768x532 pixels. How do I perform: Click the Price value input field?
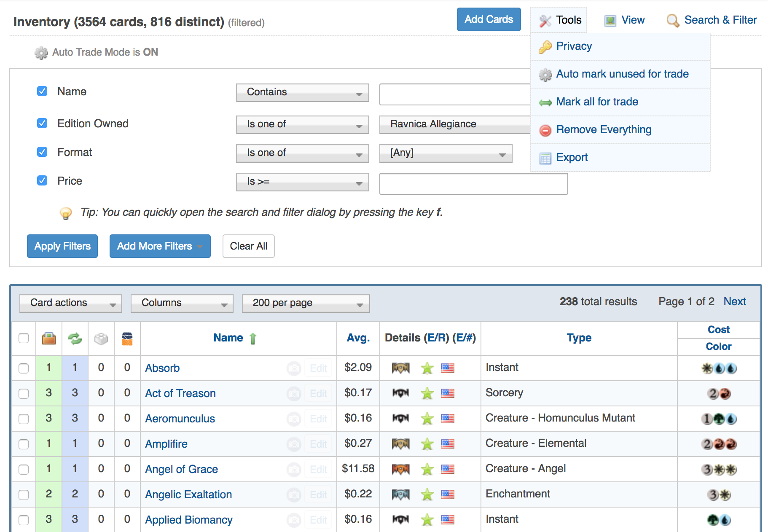click(473, 183)
